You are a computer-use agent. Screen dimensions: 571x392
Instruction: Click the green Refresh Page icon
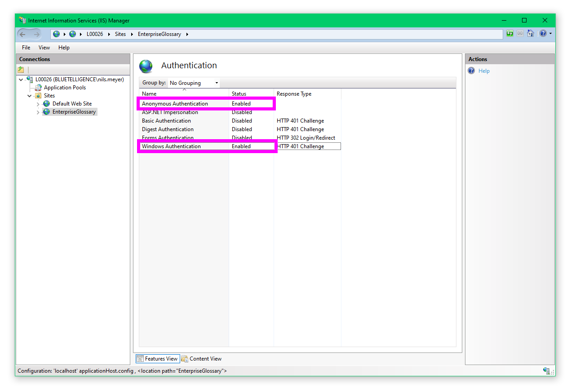click(510, 34)
